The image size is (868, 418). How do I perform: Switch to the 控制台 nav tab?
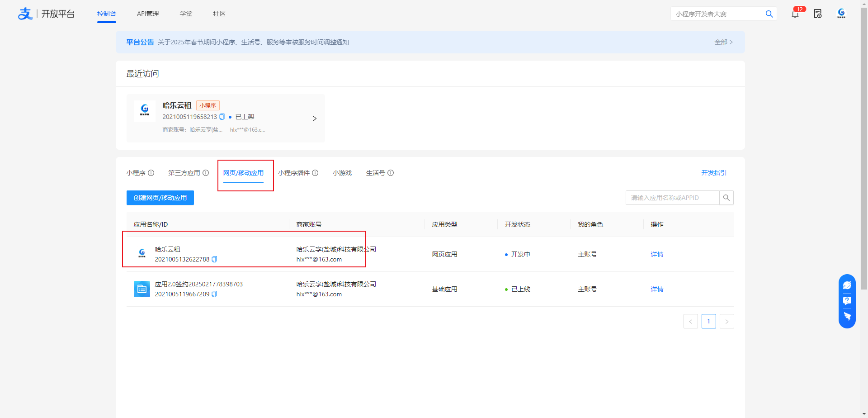tap(107, 14)
